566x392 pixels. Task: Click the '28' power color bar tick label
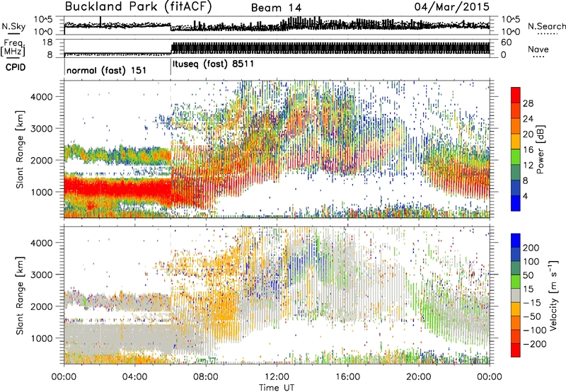pyautogui.click(x=528, y=103)
